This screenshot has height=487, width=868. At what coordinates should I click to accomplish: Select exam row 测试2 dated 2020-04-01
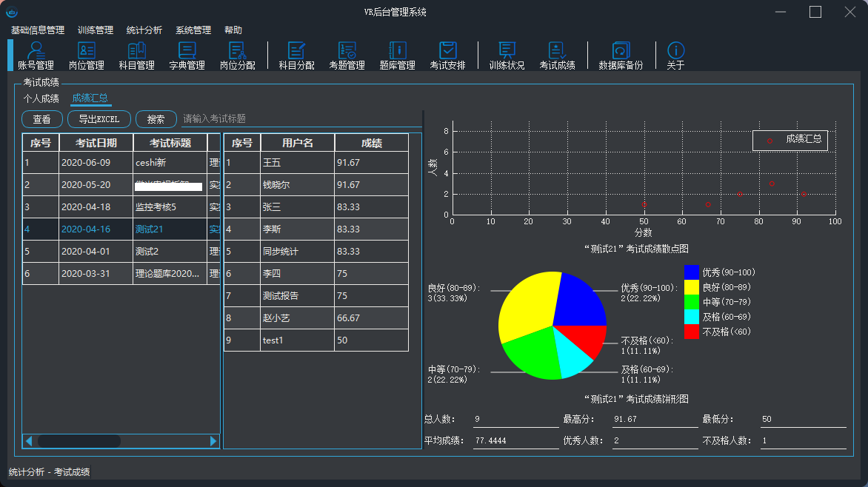[x=121, y=251]
